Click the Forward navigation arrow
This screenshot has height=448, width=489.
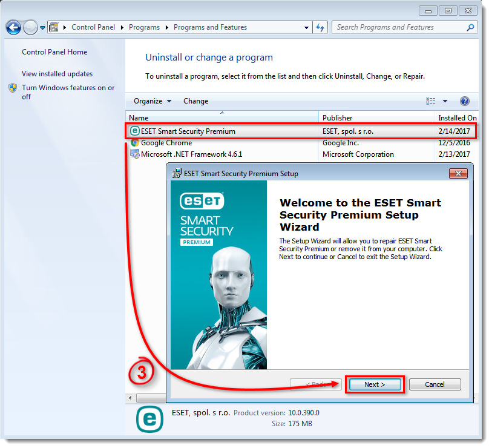(30, 27)
